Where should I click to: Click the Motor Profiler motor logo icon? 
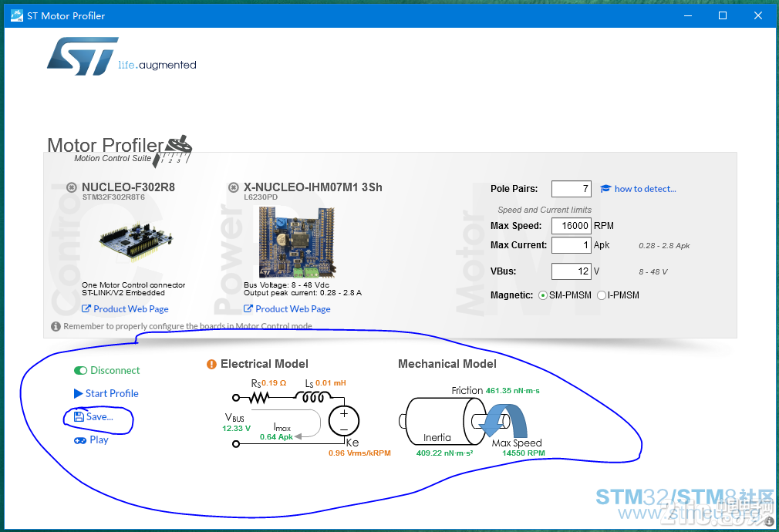pyautogui.click(x=174, y=151)
